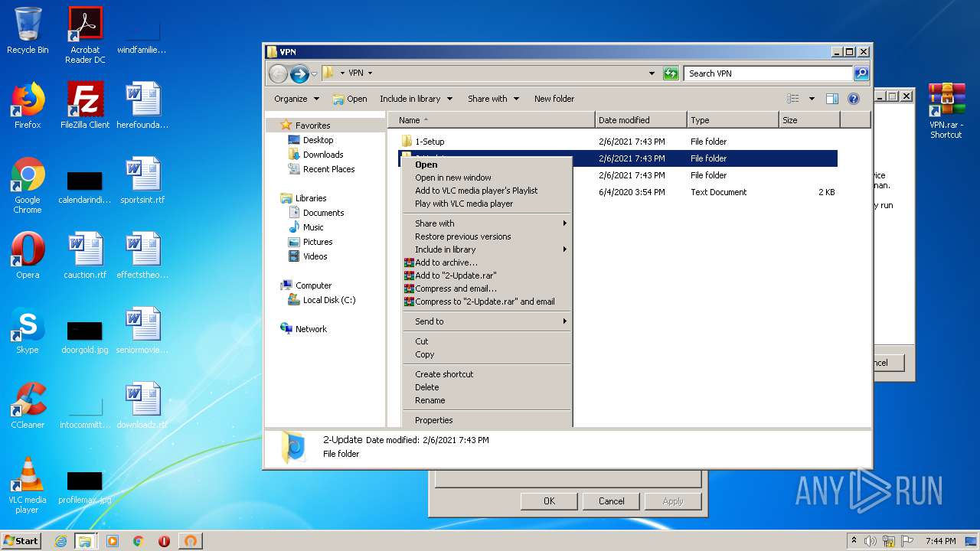Choose Cut in context menu
Image resolution: width=980 pixels, height=551 pixels.
point(487,341)
